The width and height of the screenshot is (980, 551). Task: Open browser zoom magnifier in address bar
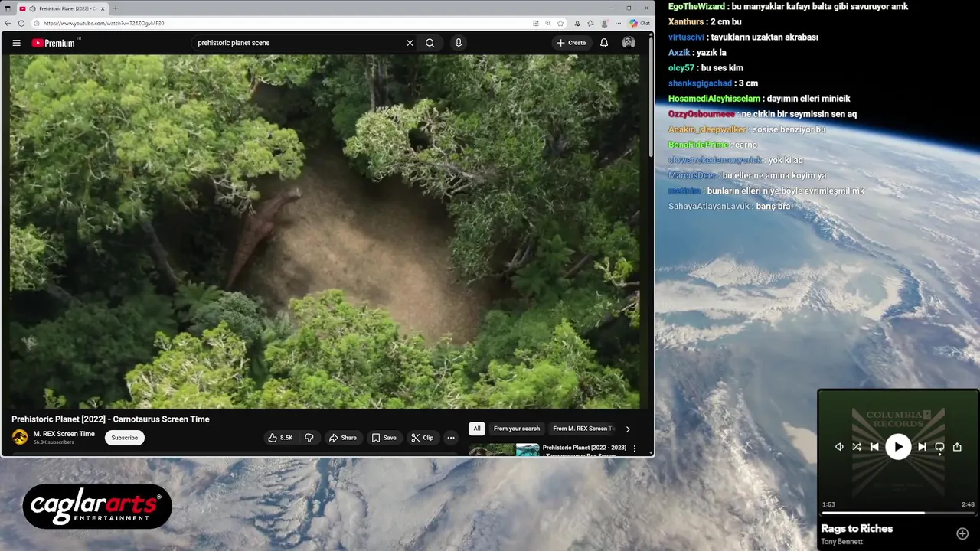(x=548, y=23)
